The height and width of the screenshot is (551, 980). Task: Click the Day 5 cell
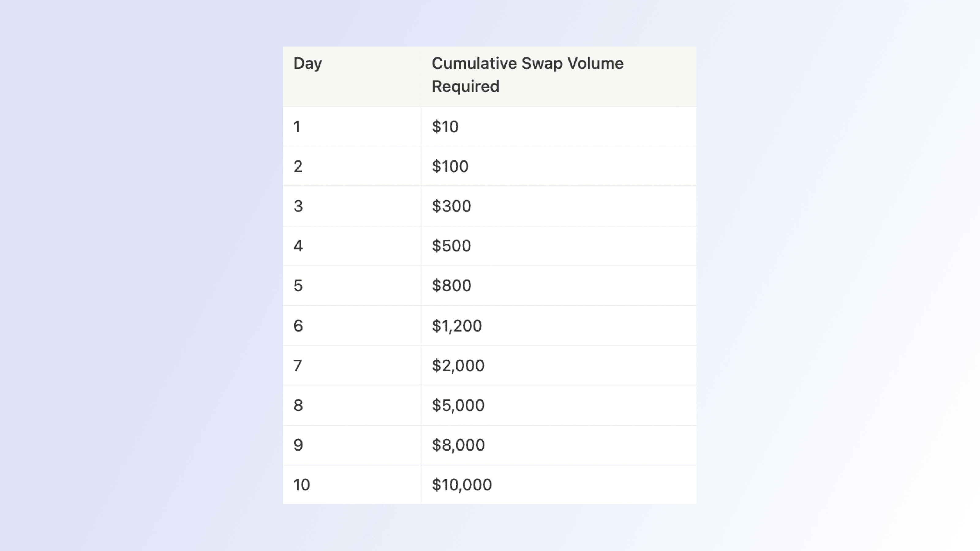pyautogui.click(x=352, y=286)
